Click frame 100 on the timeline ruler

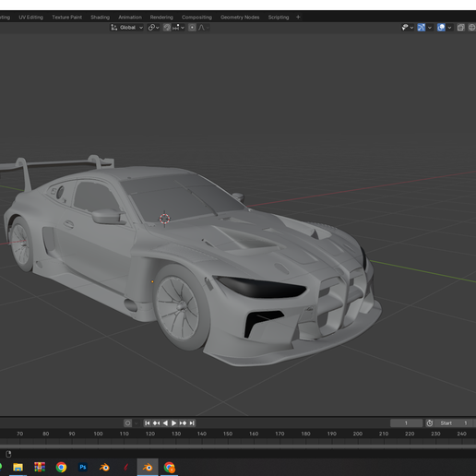pyautogui.click(x=98, y=434)
